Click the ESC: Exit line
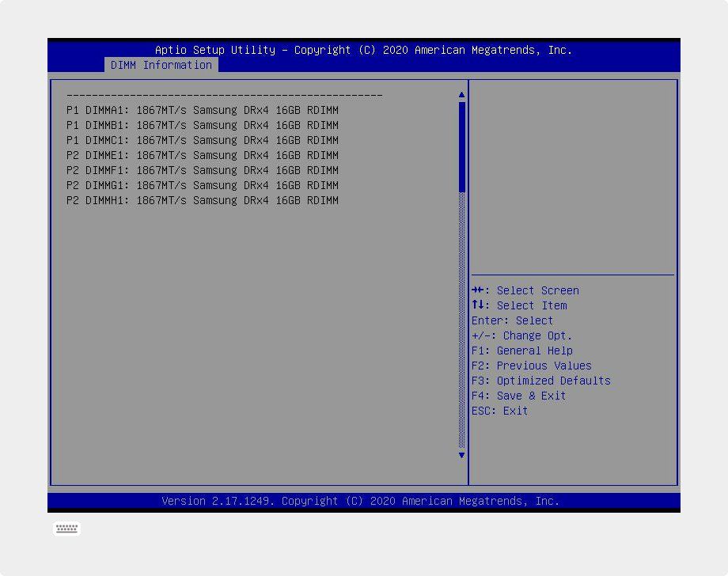 coord(499,411)
